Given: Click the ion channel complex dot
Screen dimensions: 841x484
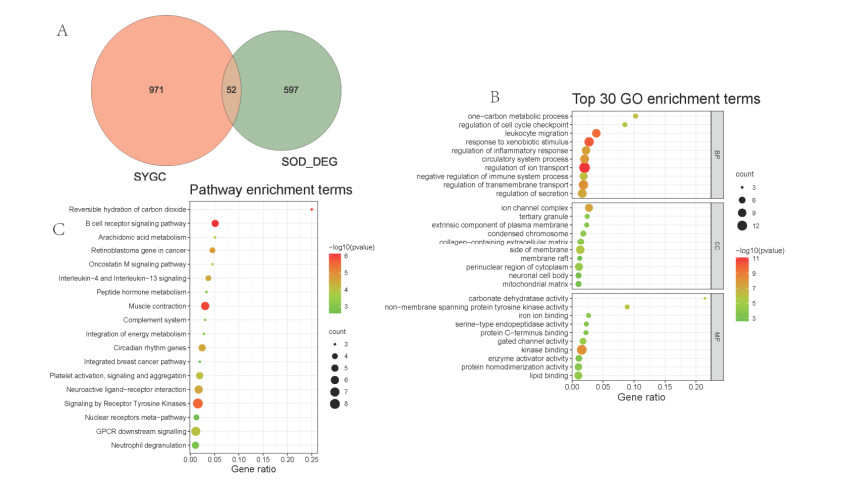Looking at the screenshot, I should coord(589,208).
